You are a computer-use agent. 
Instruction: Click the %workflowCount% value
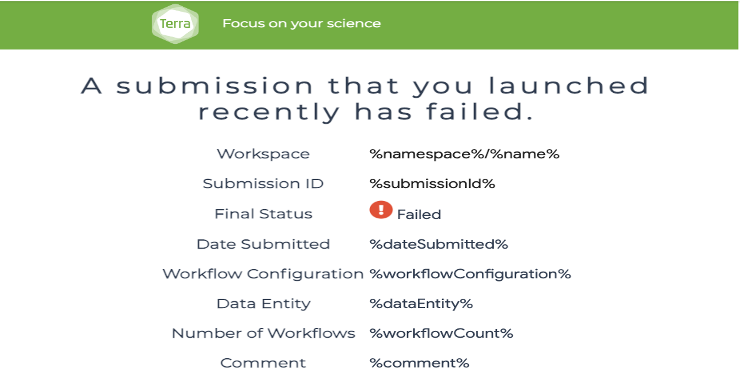pyautogui.click(x=441, y=333)
